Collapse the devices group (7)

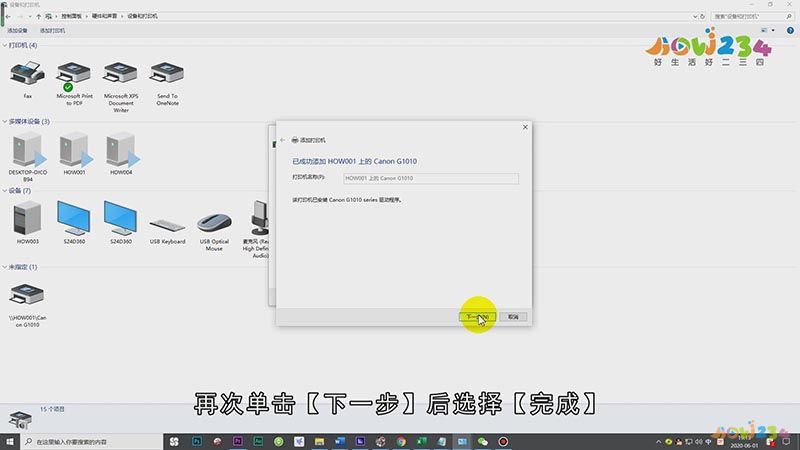5,191
